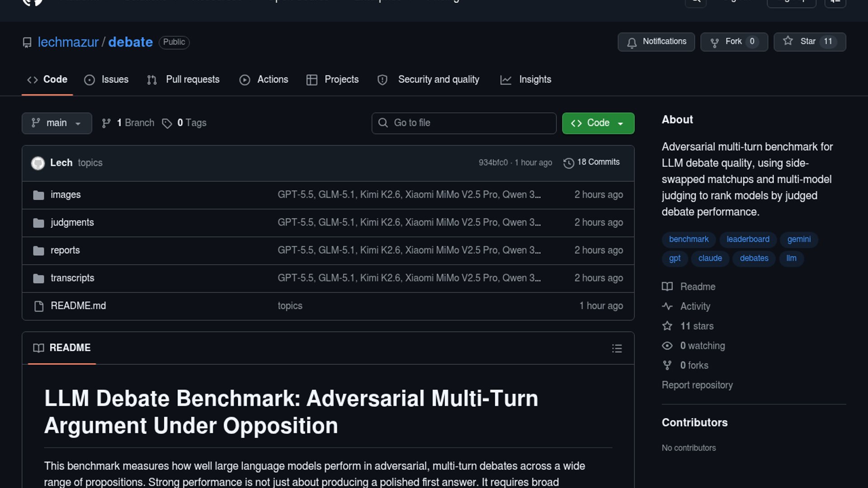868x488 pixels.
Task: Open the images folder
Action: 66,195
